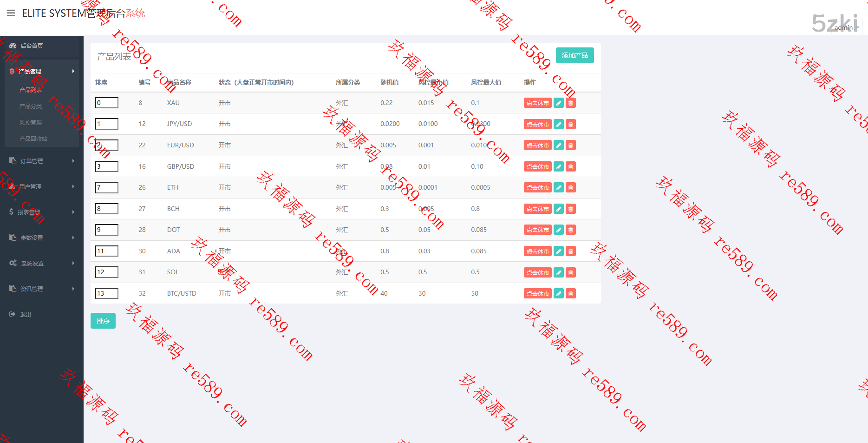Viewport: 868px width, 443px height.
Task: Click the delete trash icon for JPY/USD
Action: [x=571, y=124]
